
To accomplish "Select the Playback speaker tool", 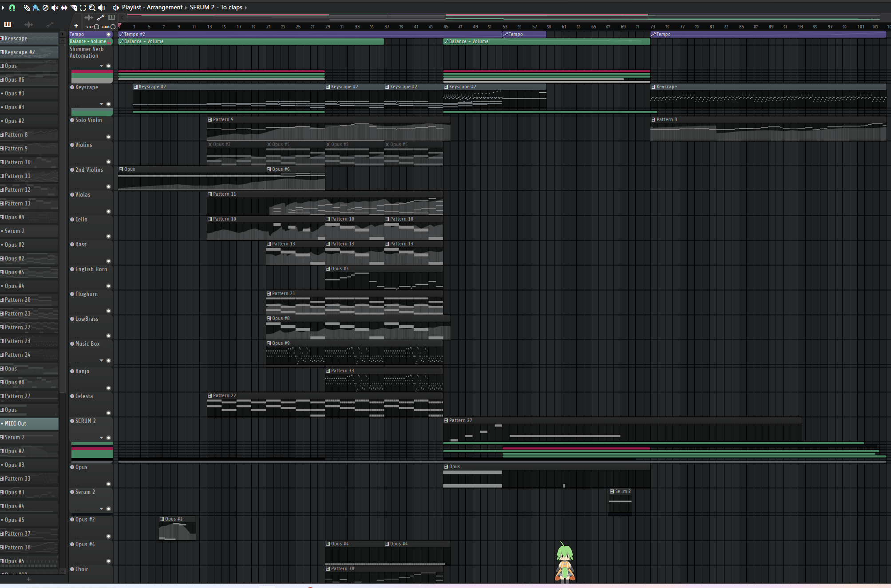I will (x=102, y=8).
